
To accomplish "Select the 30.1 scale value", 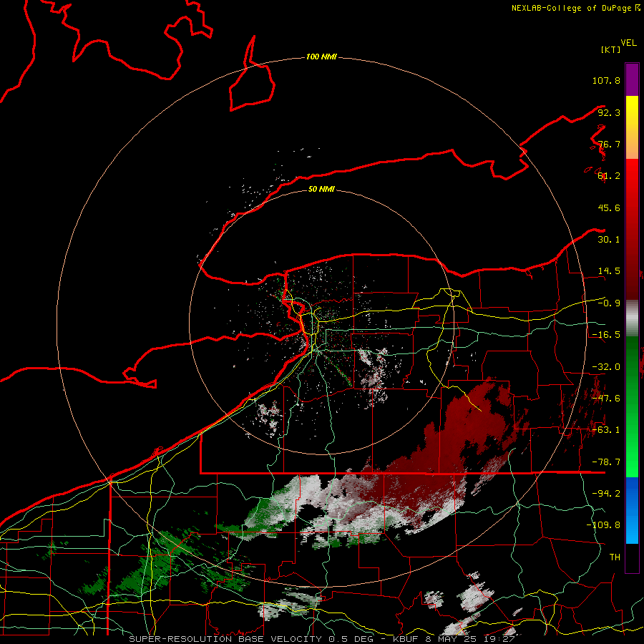I will (609, 240).
